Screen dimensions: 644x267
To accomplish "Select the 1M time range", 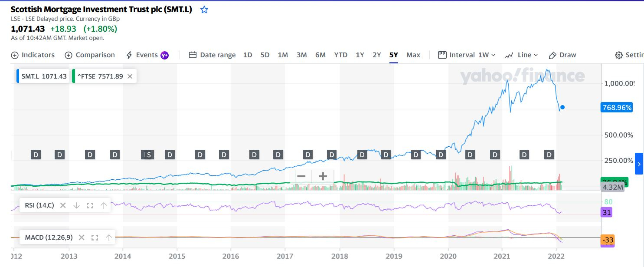I will (x=283, y=55).
